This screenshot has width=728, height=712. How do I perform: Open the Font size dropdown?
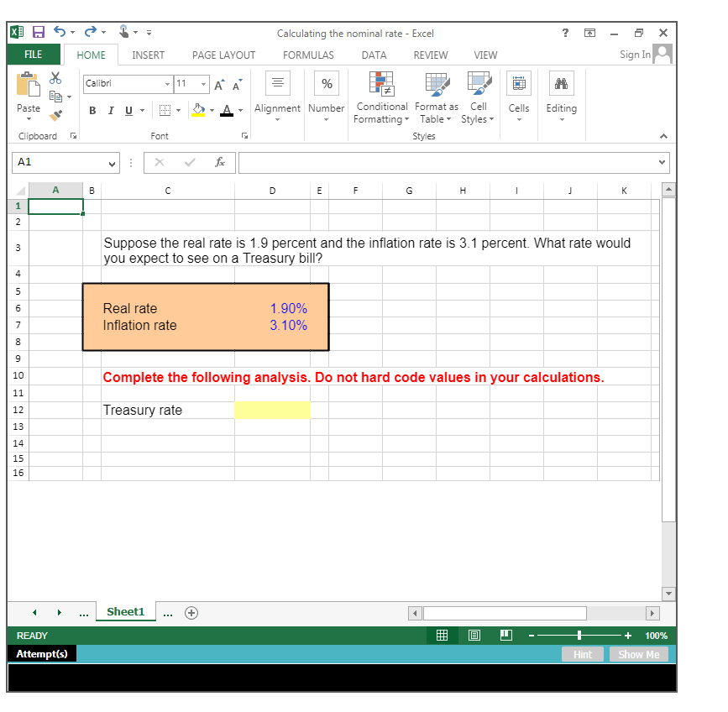[204, 84]
